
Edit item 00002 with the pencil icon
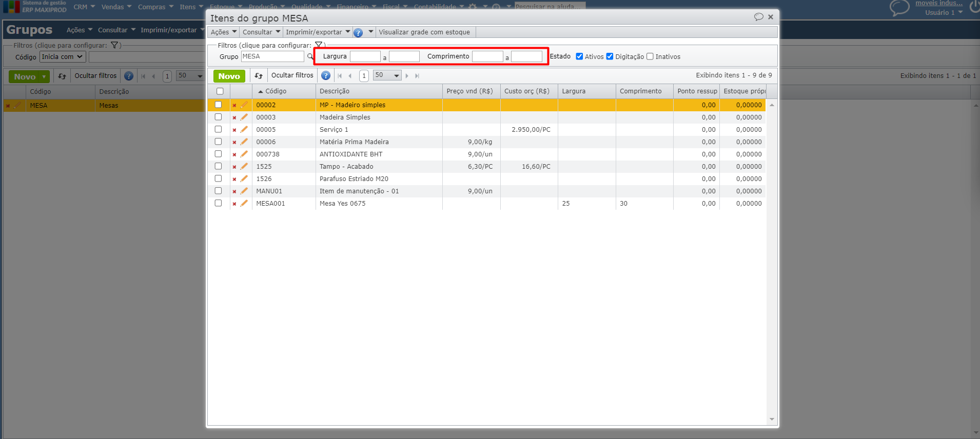pos(244,105)
